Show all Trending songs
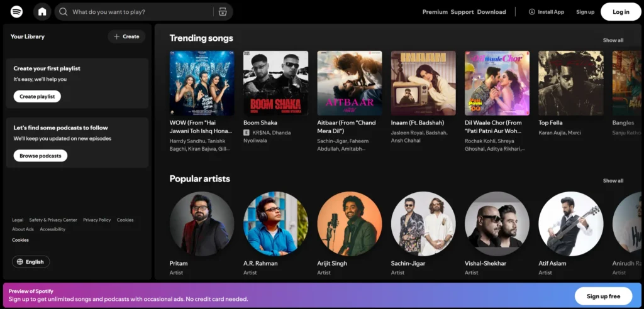The image size is (644, 309). point(613,40)
